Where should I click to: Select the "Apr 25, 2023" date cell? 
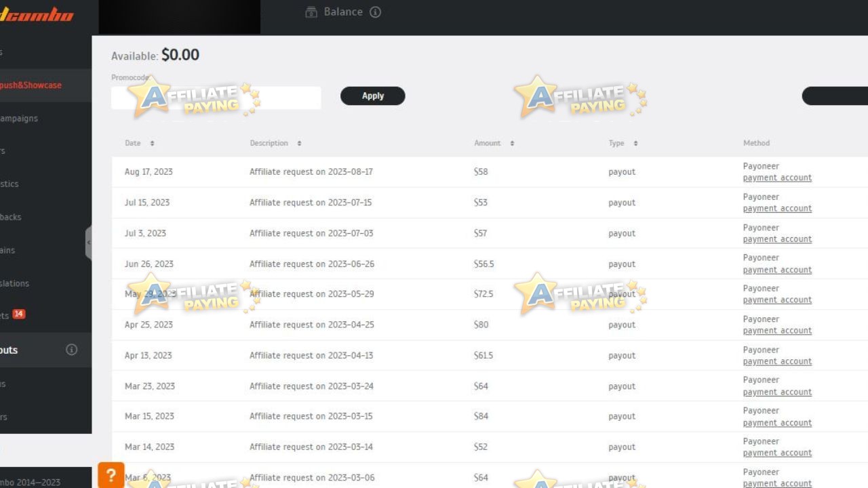click(x=149, y=325)
